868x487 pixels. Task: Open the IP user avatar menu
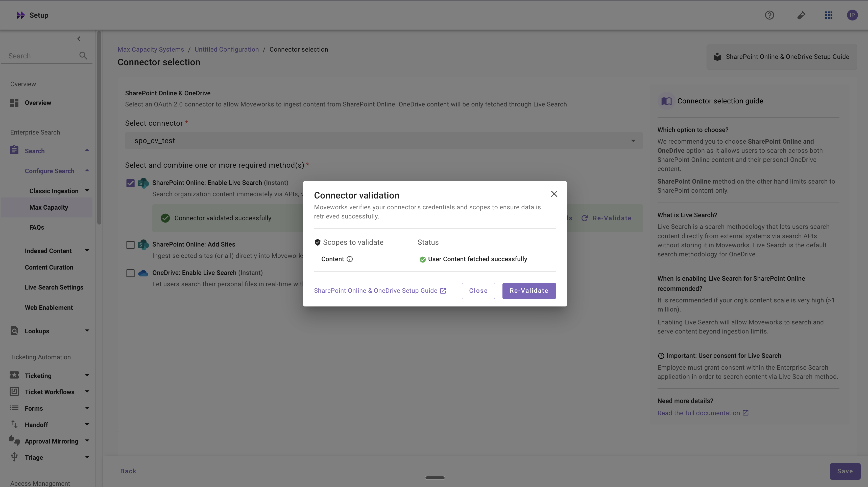(x=852, y=15)
